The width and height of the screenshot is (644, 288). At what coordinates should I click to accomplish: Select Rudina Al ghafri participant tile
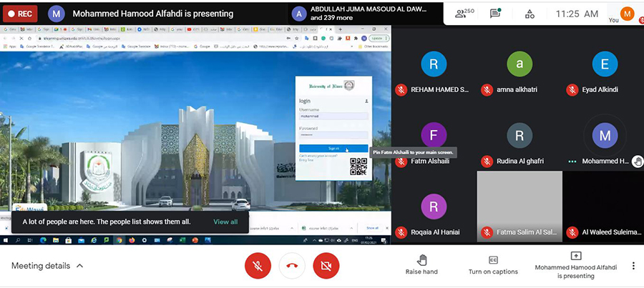pos(519,135)
